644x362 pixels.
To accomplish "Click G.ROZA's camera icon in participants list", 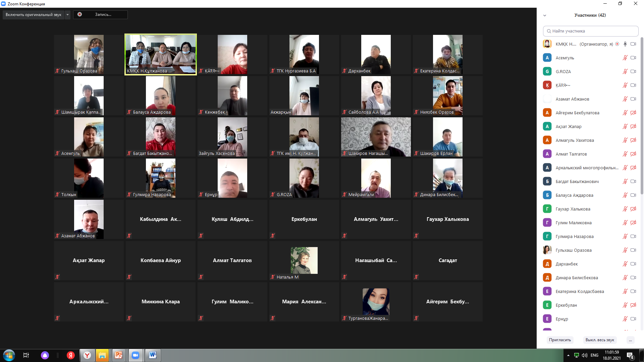I will click(x=633, y=71).
